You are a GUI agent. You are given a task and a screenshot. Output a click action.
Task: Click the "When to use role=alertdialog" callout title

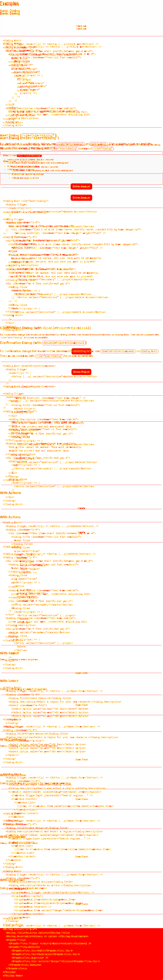[22, 156]
